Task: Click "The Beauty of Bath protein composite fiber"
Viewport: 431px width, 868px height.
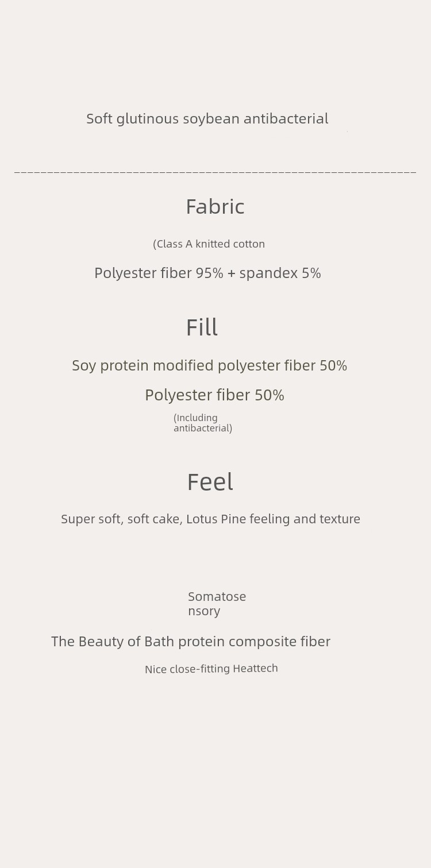Action: (190, 642)
